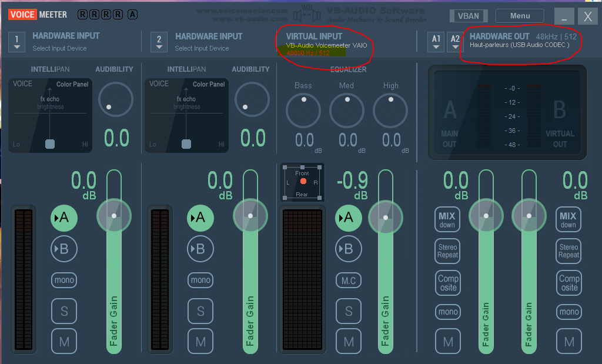The width and height of the screenshot is (602, 364).
Task: Open the A1 hardware output dropdown
Action: click(x=436, y=42)
